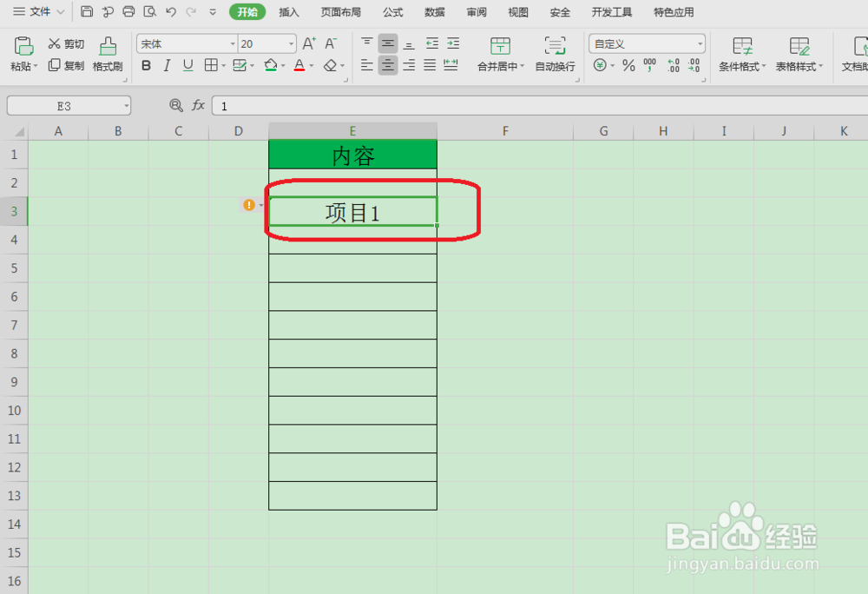Click the Print icon in quick access bar
Image resolution: width=868 pixels, height=594 pixels.
click(128, 11)
